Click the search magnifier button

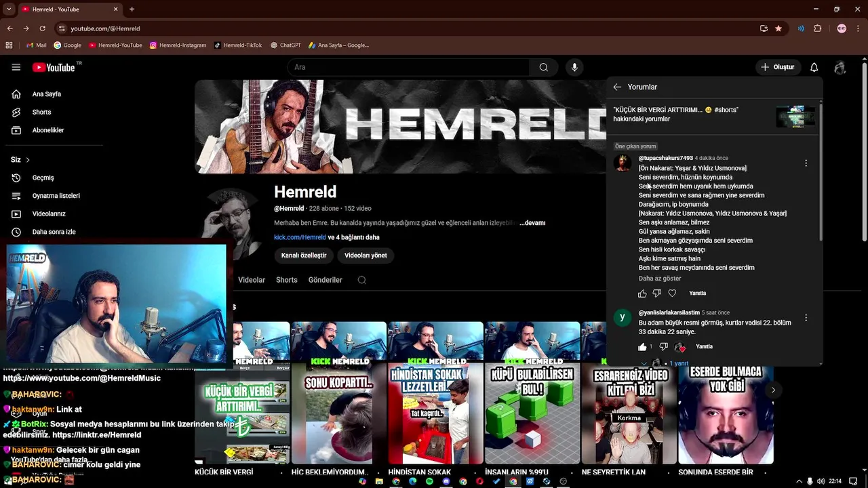pyautogui.click(x=543, y=67)
